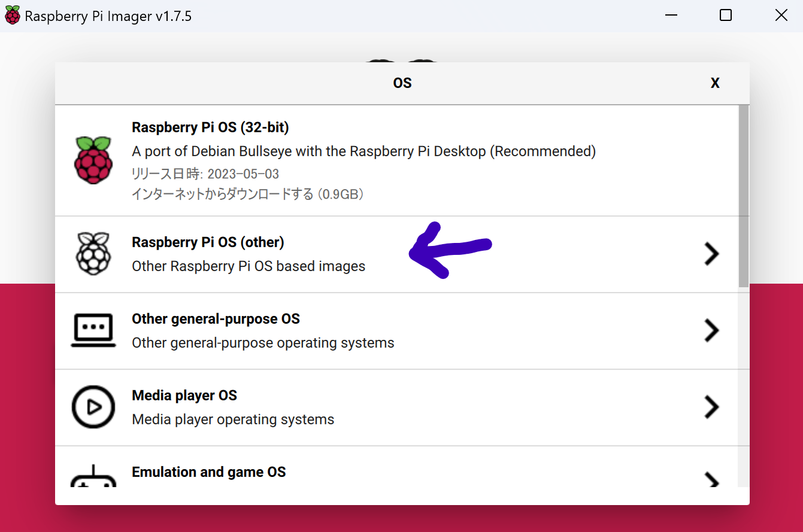Close the Raspberry Pi Imager window
This screenshot has width=803, height=532.
[x=781, y=16]
